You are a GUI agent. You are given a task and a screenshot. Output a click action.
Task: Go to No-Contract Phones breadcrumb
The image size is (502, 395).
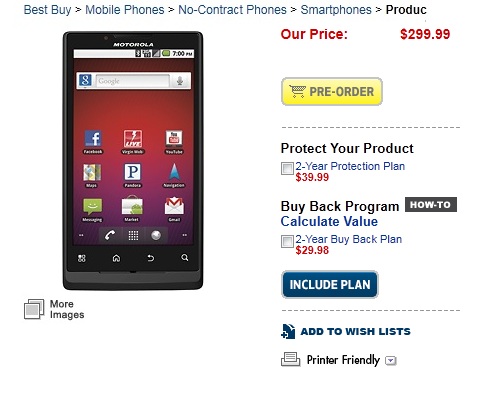[232, 10]
